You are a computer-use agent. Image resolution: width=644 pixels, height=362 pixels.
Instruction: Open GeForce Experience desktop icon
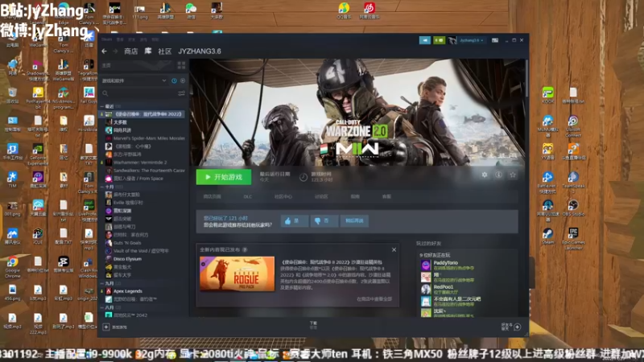coord(38,154)
